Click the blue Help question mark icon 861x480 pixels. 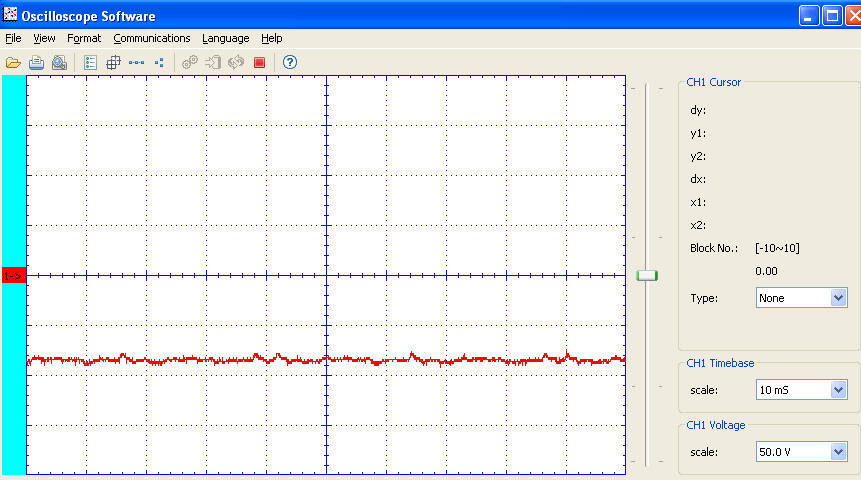coord(290,62)
